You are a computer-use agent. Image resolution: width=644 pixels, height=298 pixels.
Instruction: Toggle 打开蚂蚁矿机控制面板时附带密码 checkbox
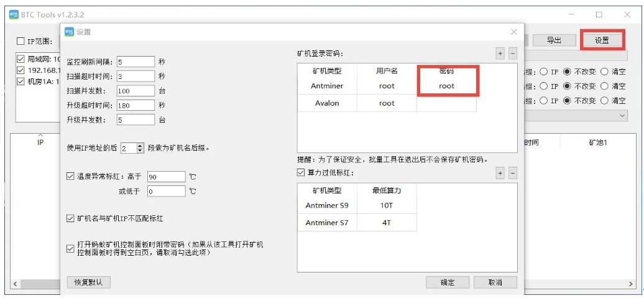point(70,249)
